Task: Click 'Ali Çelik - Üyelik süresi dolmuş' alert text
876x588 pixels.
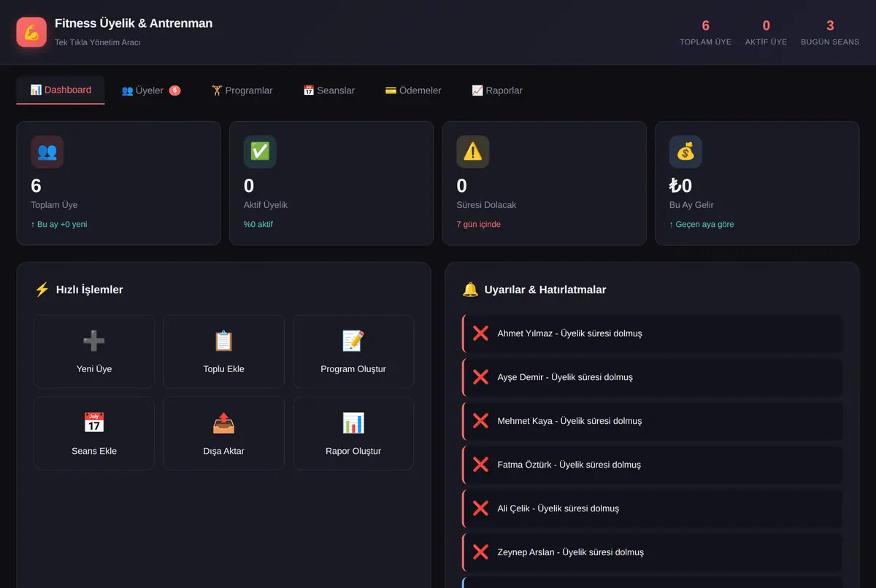Action: [558, 508]
